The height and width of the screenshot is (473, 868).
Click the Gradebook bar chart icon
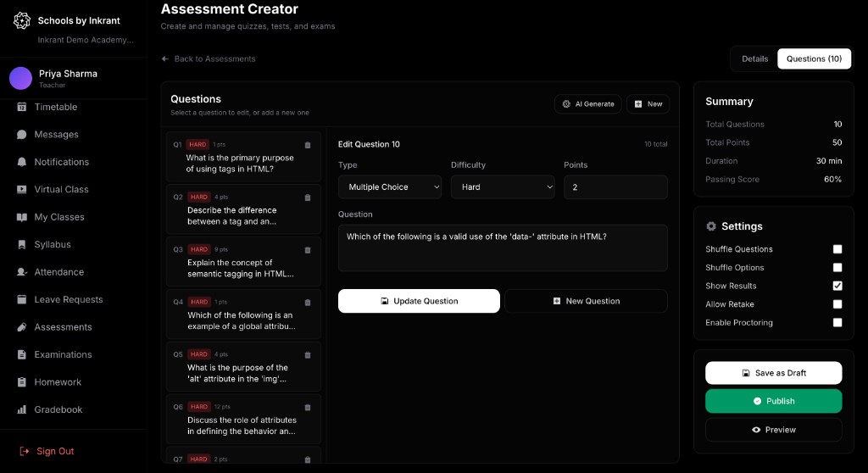point(21,409)
